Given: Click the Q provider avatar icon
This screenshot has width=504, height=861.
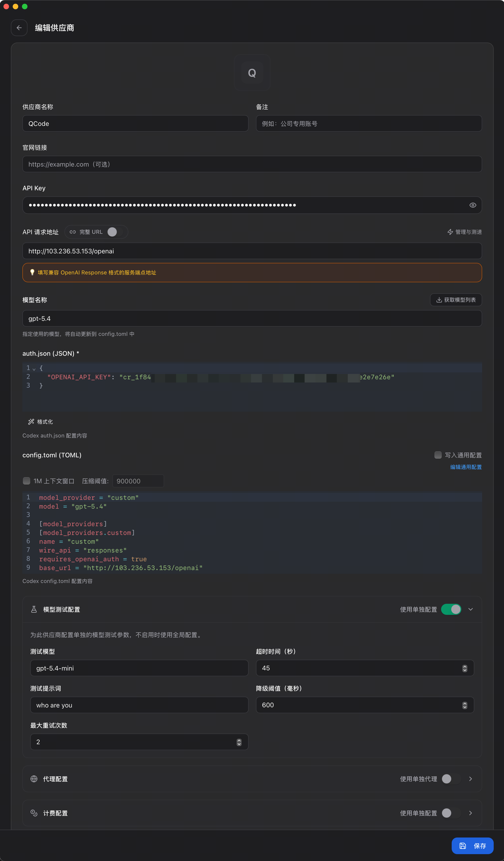Looking at the screenshot, I should tap(252, 73).
